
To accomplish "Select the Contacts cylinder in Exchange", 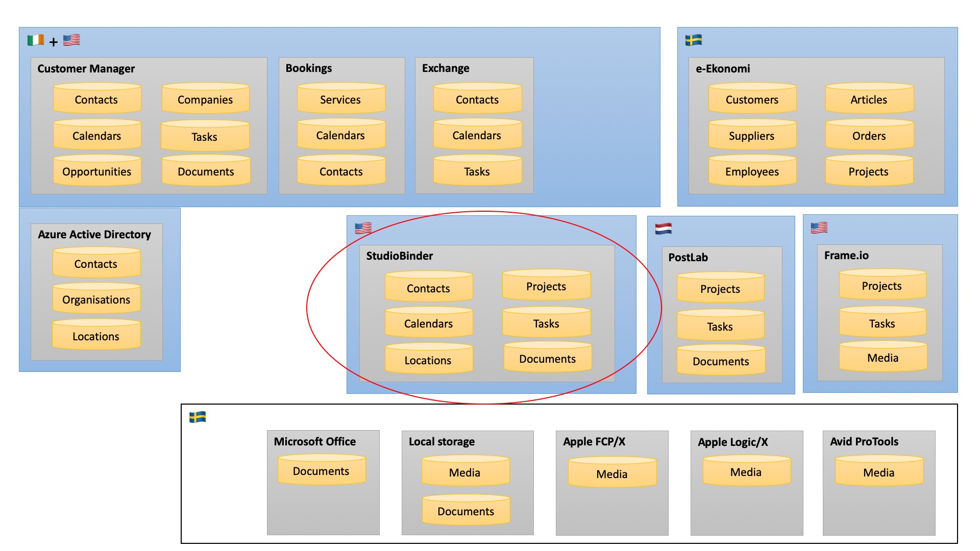I will coord(478,98).
